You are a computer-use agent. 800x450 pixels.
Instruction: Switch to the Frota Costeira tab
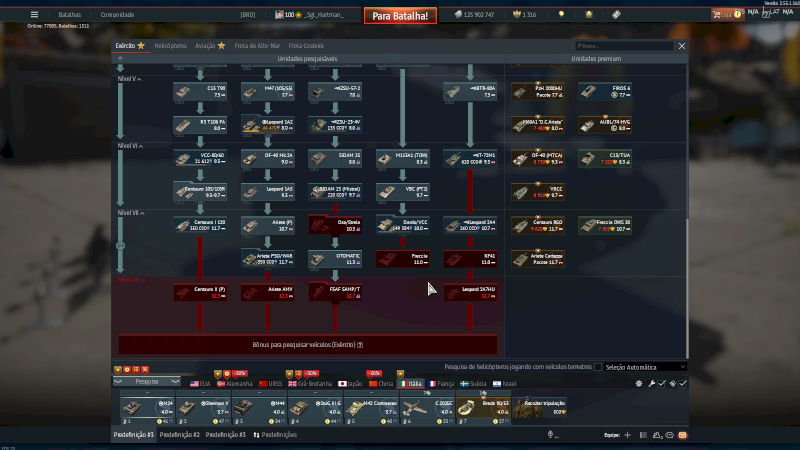pyautogui.click(x=306, y=46)
